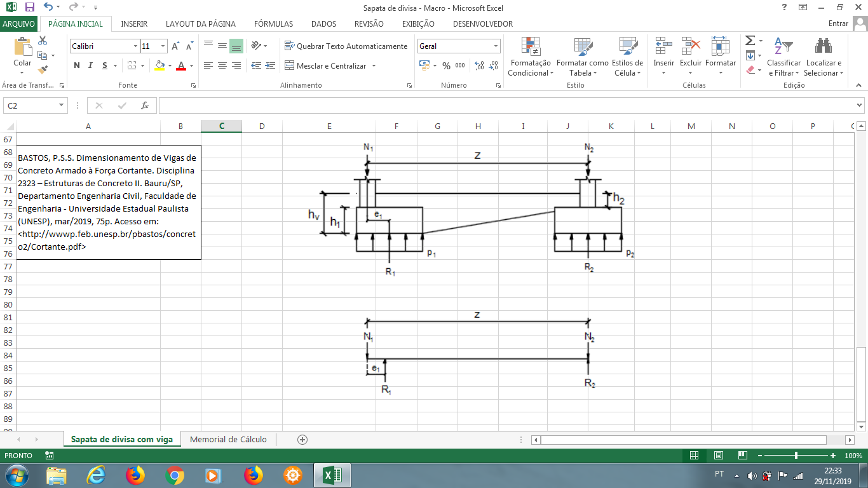Open the ARQUIVO tab
The width and height of the screenshot is (868, 488).
[x=19, y=24]
